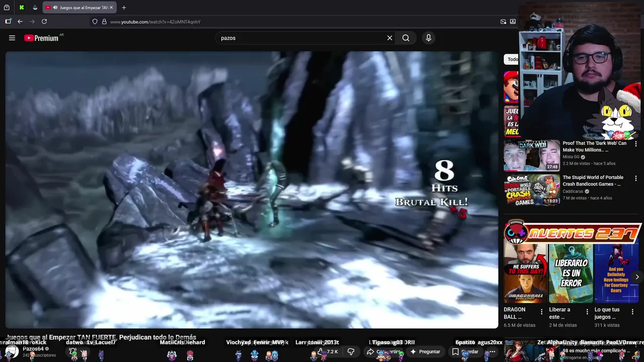The width and height of the screenshot is (644, 362).
Task: Open Mista GG channel link
Action: tap(571, 157)
